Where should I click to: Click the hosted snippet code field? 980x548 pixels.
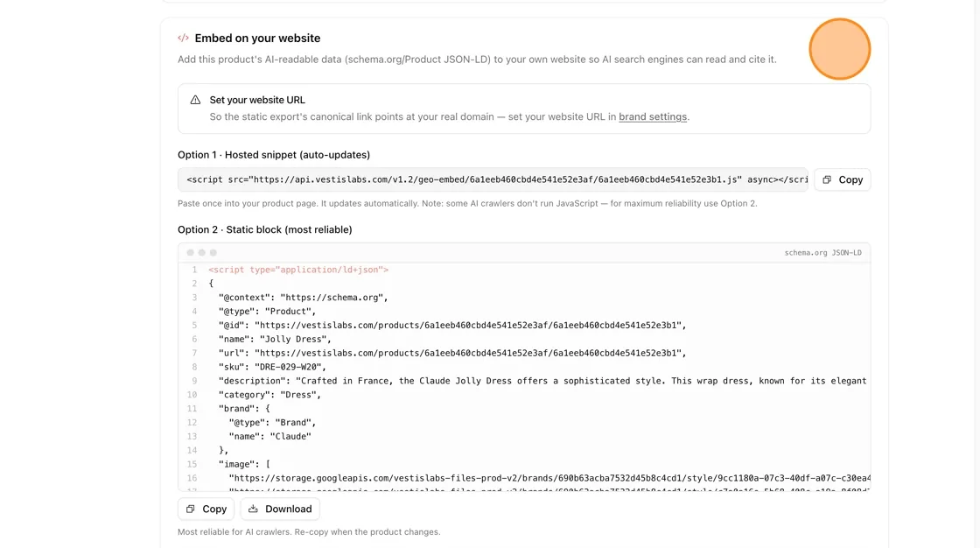pos(493,179)
